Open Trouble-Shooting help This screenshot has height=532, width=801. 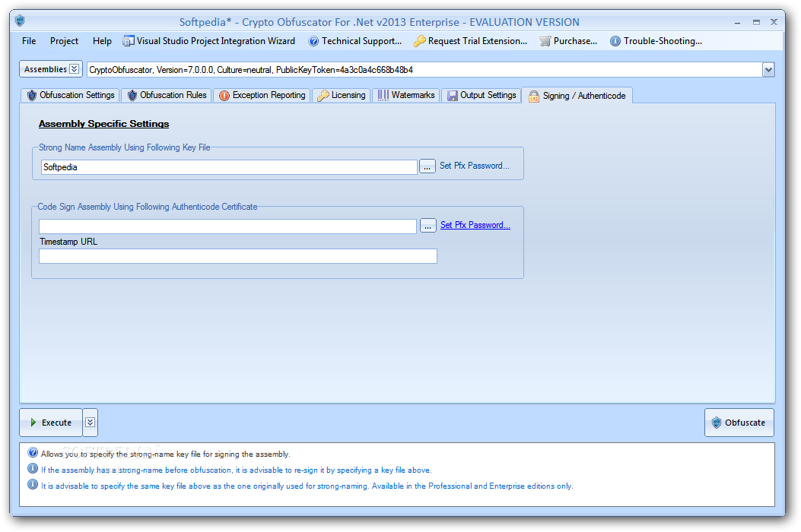(656, 41)
